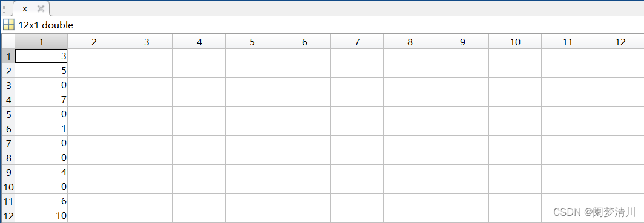Viewport: 644px width, 223px height.
Task: Click cell containing value 4 in row 9
Action: click(x=41, y=172)
